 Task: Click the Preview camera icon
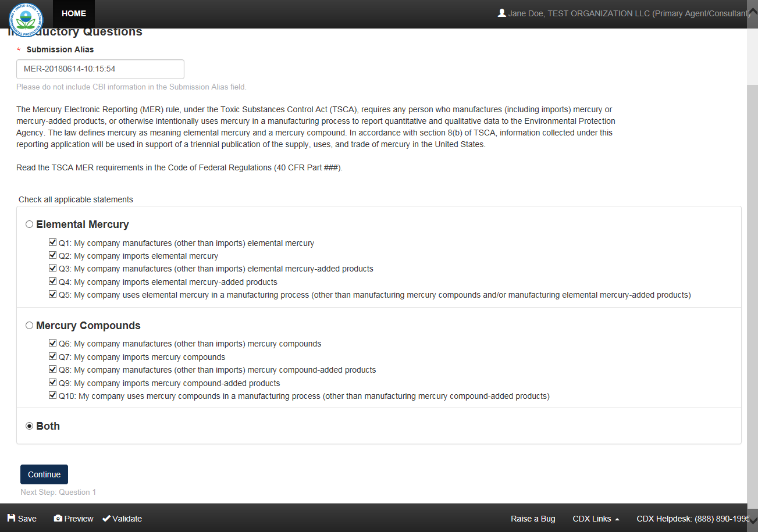coord(58,518)
